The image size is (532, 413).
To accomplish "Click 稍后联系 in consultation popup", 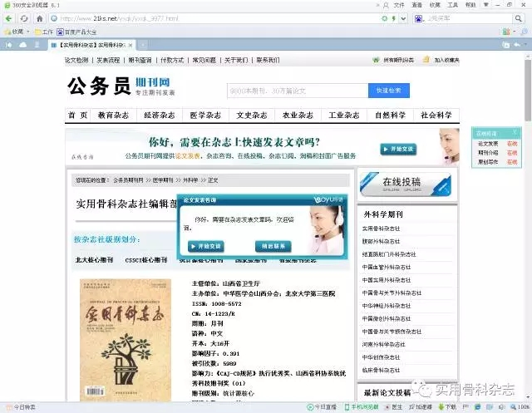I will pos(273,246).
